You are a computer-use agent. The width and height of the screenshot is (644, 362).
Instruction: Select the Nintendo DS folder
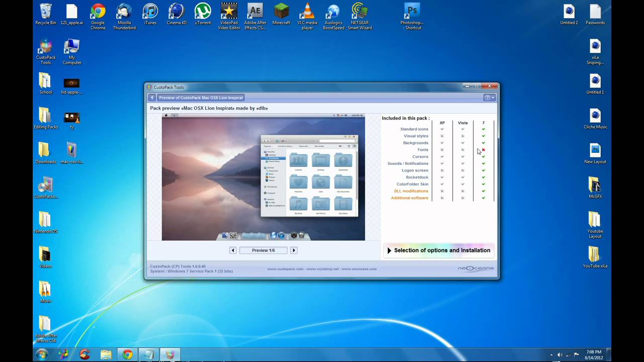coord(45,223)
